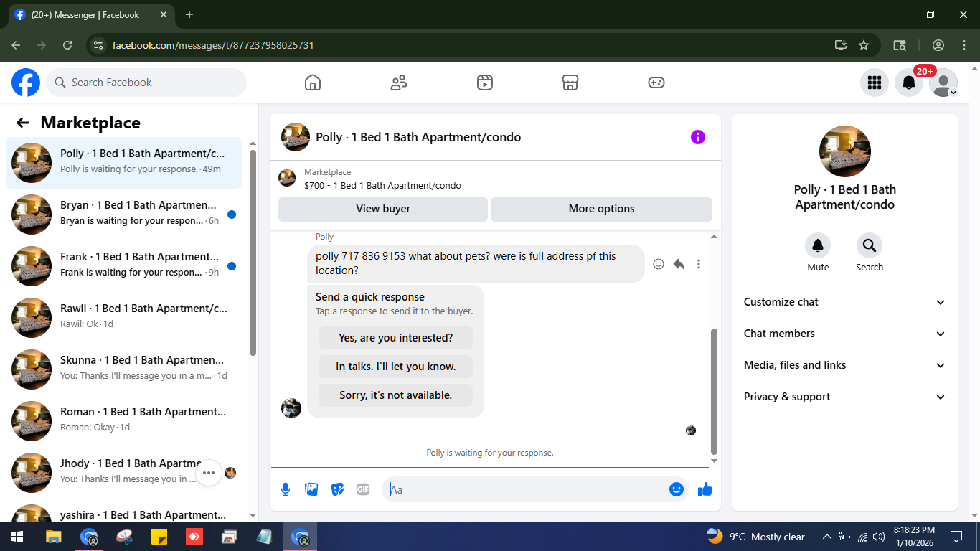
Task: Open the Rawil conversation in the list
Action: coord(123,318)
